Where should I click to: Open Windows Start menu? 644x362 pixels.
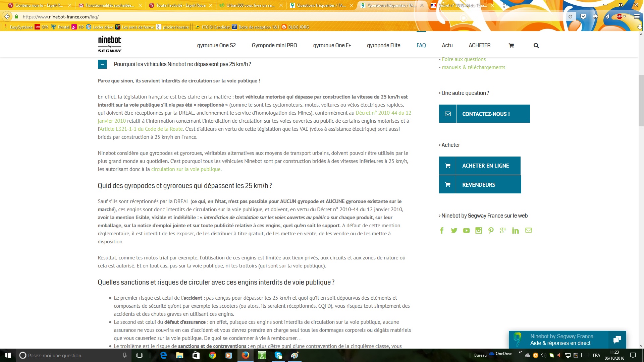click(x=8, y=355)
